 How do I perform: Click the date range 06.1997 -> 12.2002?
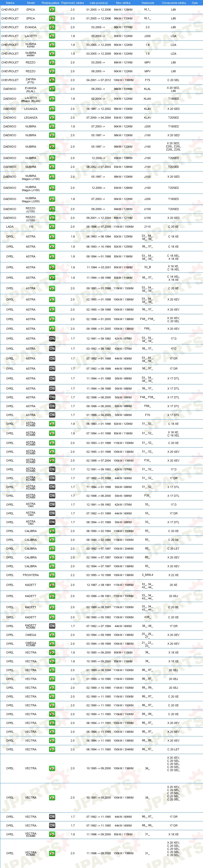(99, 109)
